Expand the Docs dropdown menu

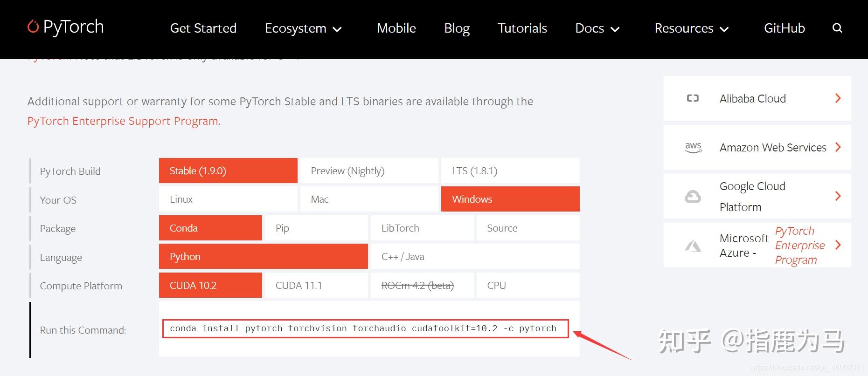597,28
